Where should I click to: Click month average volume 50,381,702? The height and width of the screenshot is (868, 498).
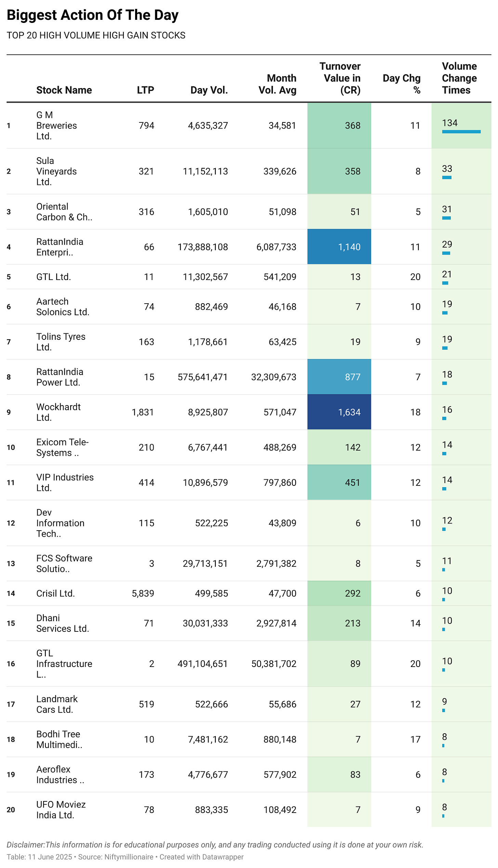(x=274, y=664)
